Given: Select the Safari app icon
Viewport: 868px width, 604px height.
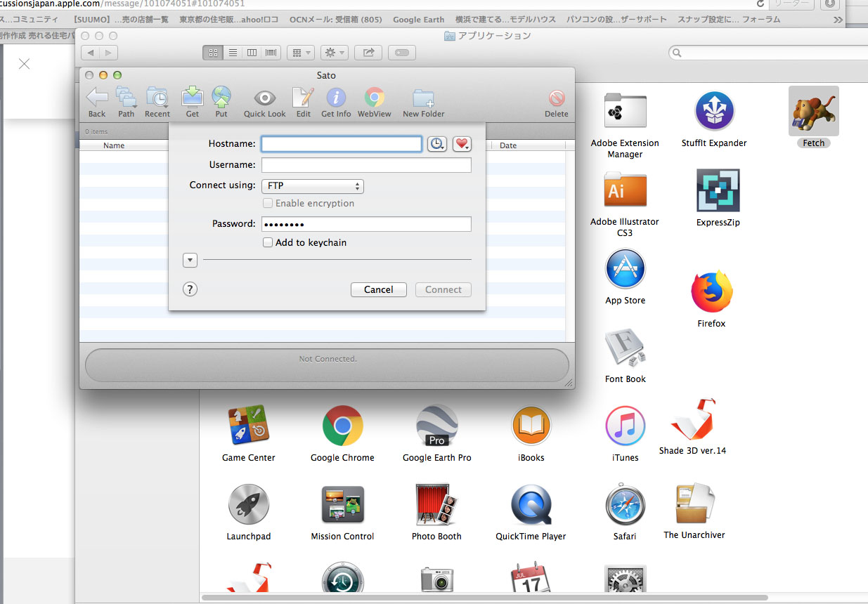Looking at the screenshot, I should click(625, 504).
